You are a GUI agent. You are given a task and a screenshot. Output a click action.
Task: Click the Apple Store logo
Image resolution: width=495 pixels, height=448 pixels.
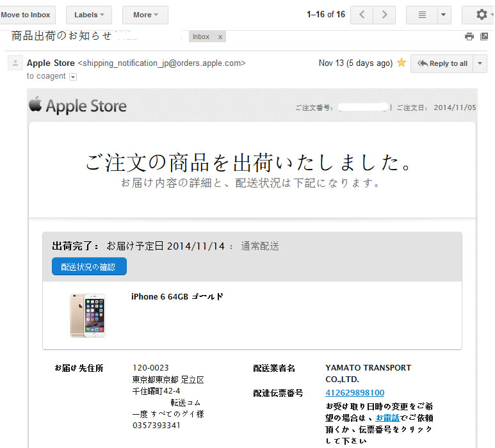pyautogui.click(x=77, y=106)
